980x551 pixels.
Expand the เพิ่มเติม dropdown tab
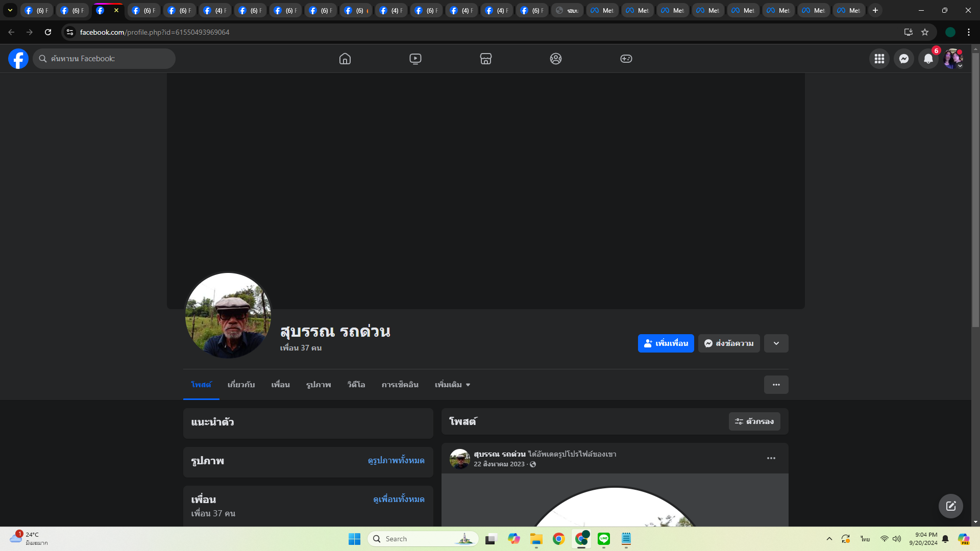click(x=452, y=385)
